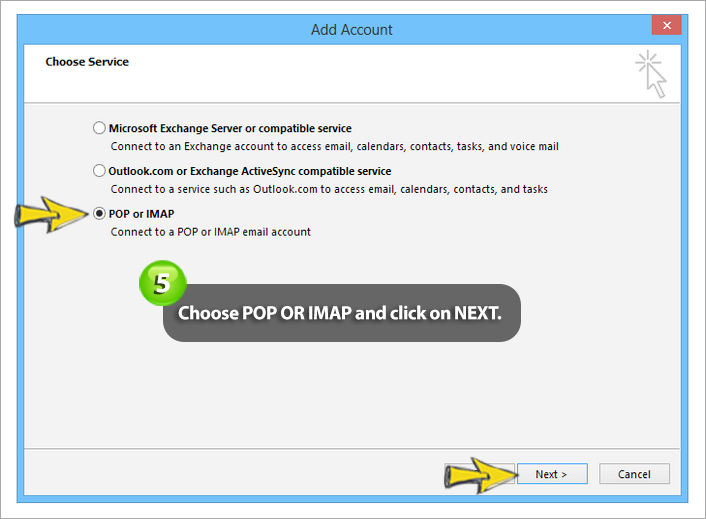Click the Choose Service heading
This screenshot has height=519, width=706.
coord(87,62)
